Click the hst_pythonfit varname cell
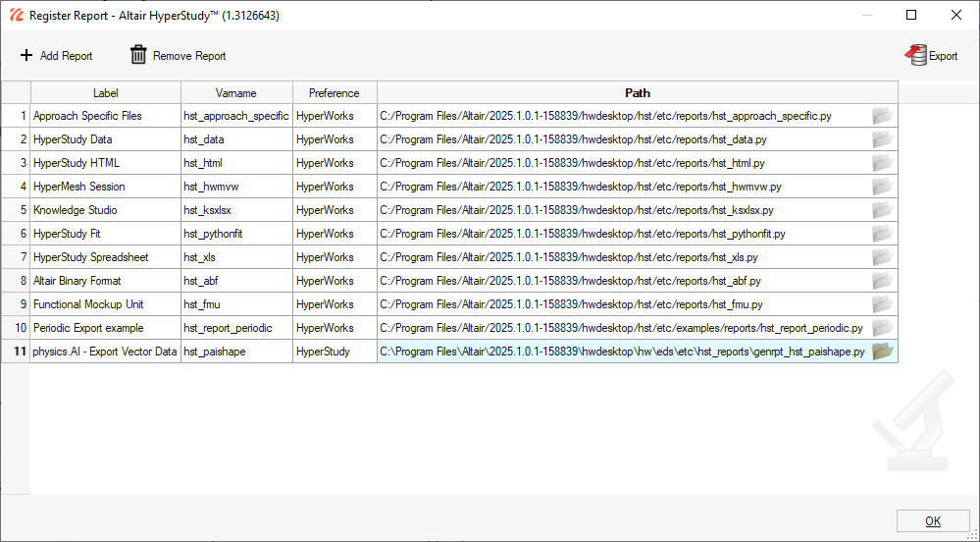 click(x=236, y=234)
